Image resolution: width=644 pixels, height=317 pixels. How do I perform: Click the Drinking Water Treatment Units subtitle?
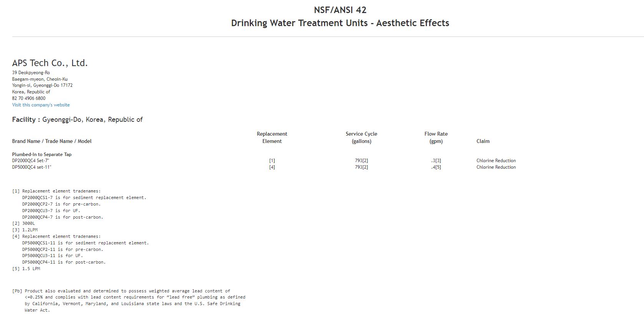point(340,23)
